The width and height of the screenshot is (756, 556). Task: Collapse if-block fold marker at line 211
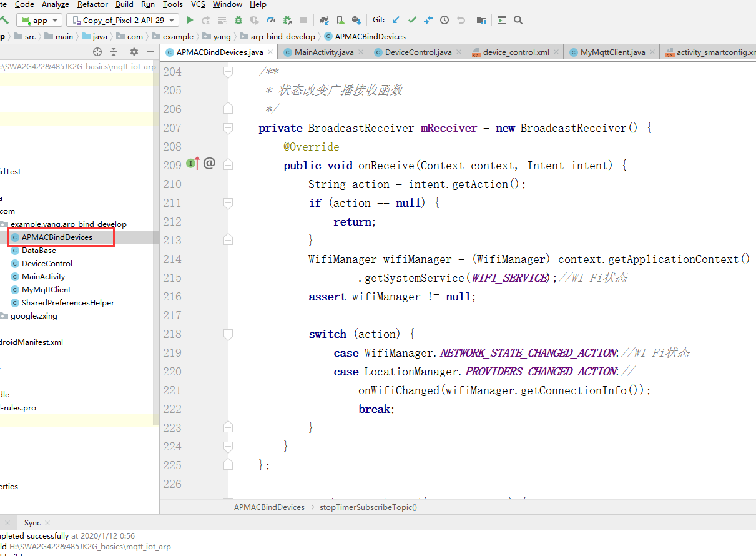point(228,202)
